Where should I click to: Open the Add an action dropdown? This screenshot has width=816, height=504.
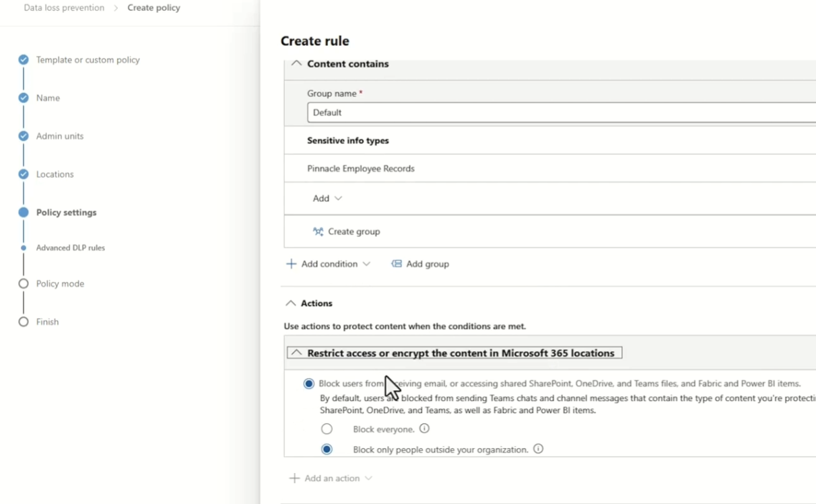pos(331,478)
